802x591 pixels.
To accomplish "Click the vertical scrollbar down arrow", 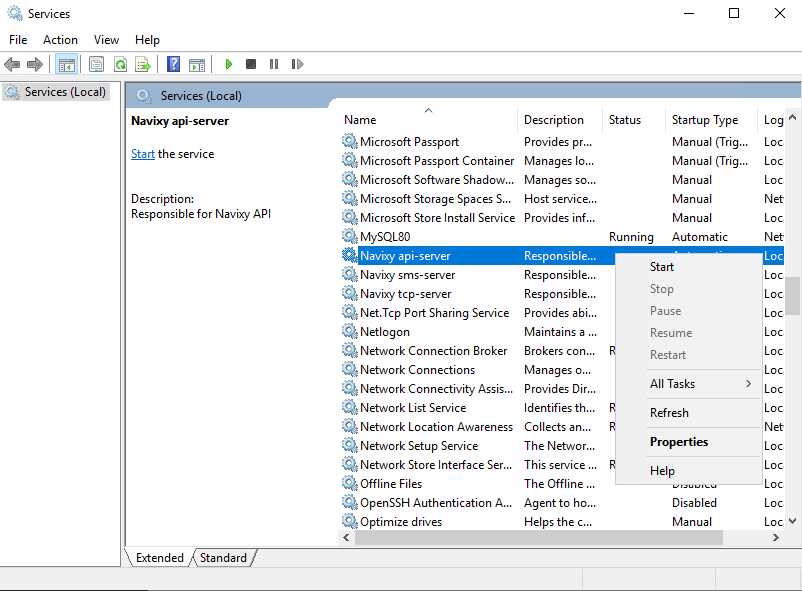I will coord(792,521).
